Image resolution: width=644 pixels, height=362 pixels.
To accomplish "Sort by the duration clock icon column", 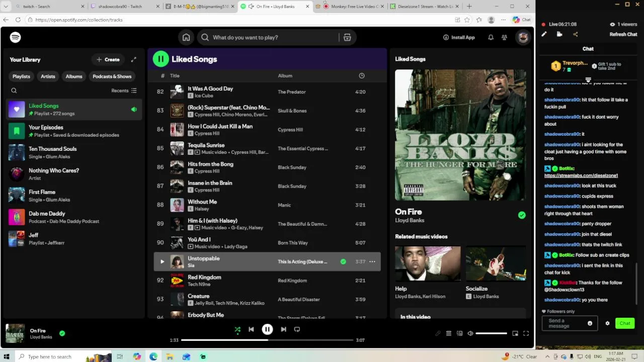I will point(361,75).
